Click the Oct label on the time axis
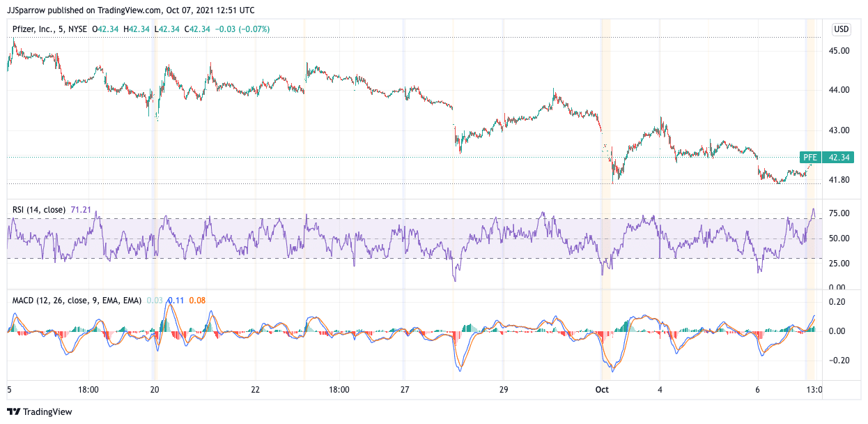Image resolution: width=868 pixels, height=424 pixels. click(x=600, y=390)
